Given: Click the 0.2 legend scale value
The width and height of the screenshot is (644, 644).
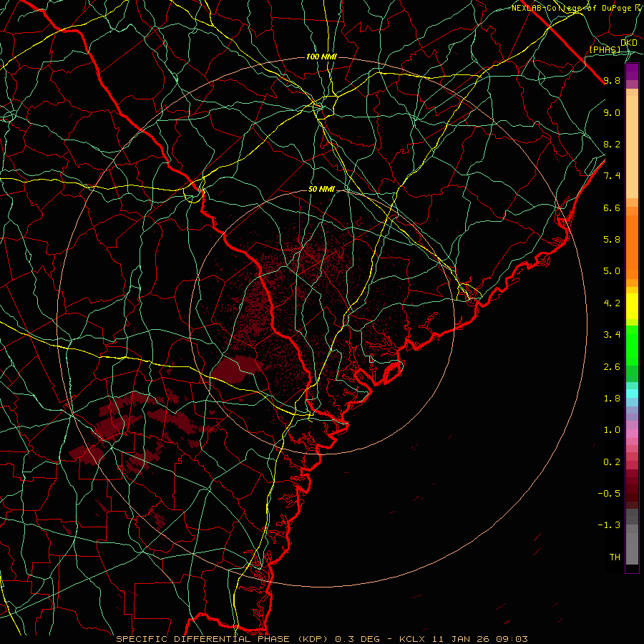Looking at the screenshot, I should tap(612, 462).
